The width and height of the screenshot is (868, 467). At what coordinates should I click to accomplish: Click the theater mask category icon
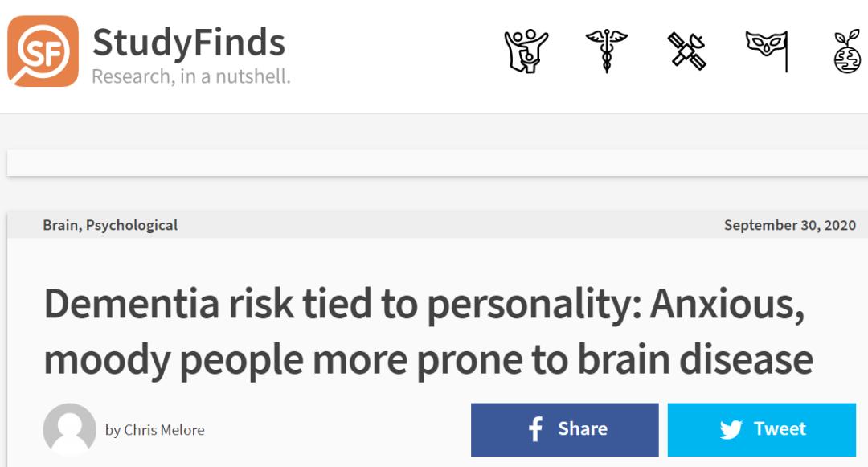click(767, 51)
